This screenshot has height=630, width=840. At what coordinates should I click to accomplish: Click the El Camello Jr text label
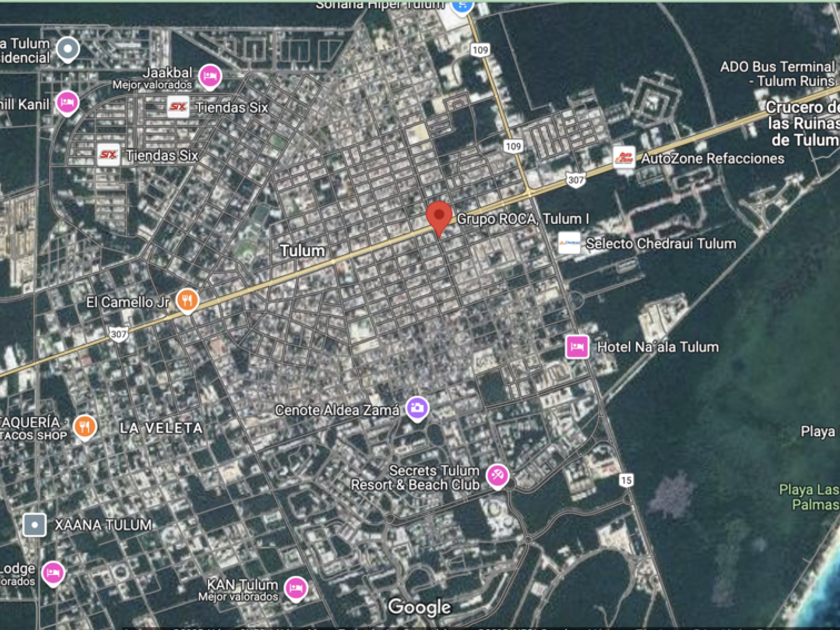click(128, 302)
